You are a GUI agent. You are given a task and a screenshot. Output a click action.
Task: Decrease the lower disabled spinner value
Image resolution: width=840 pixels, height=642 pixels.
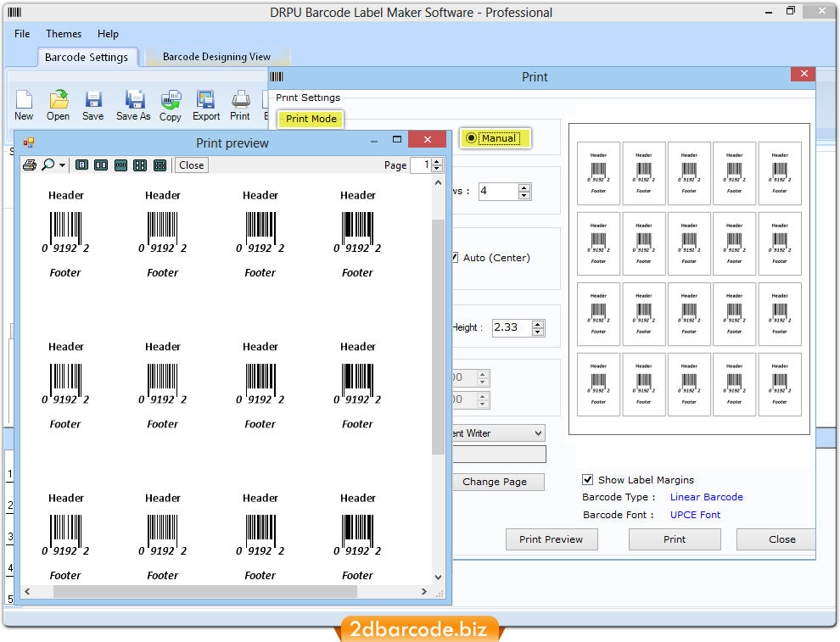[x=483, y=403]
